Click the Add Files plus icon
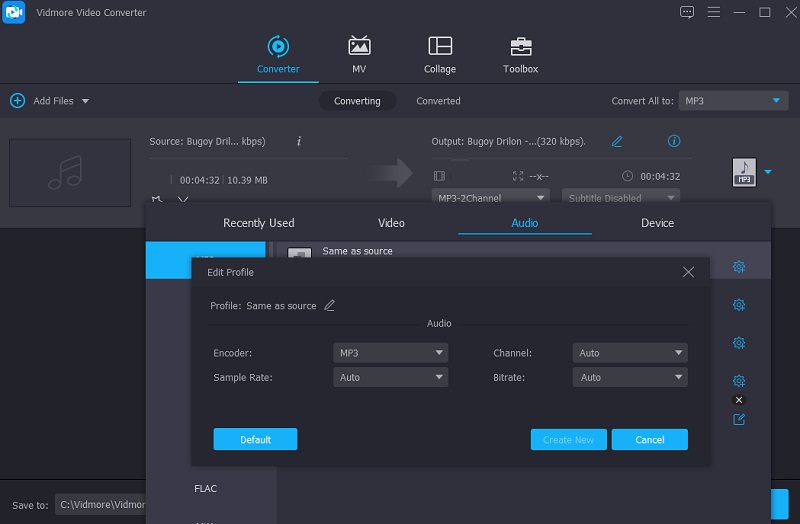The image size is (800, 524). click(x=17, y=101)
